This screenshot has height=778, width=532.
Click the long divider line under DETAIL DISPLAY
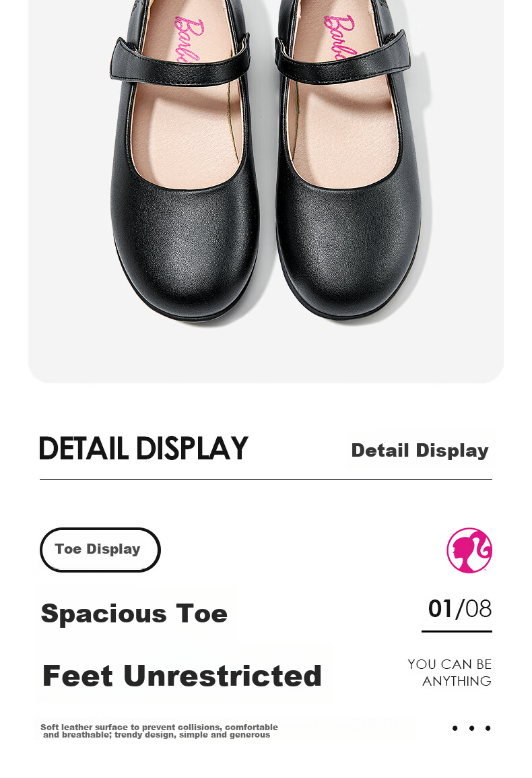(265, 480)
